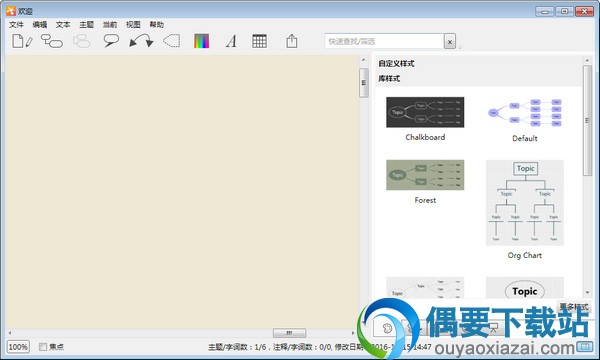
Task: Click the new map pencil icon
Action: pos(22,41)
